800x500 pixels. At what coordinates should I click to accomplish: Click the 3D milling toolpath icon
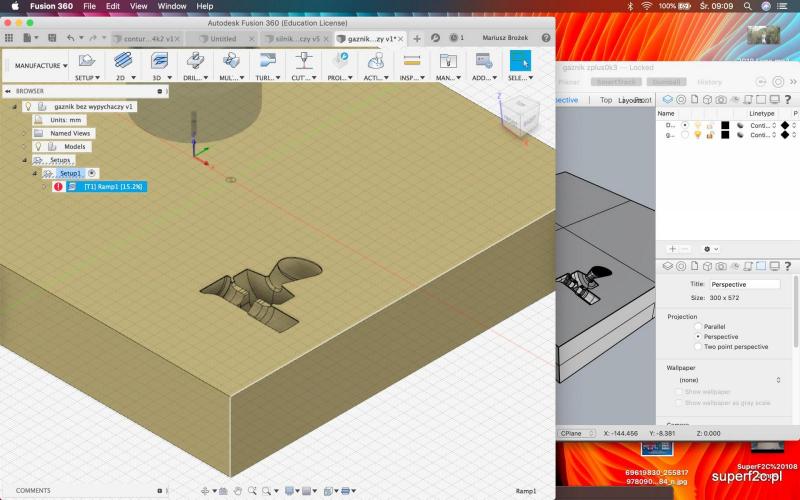[x=158, y=61]
